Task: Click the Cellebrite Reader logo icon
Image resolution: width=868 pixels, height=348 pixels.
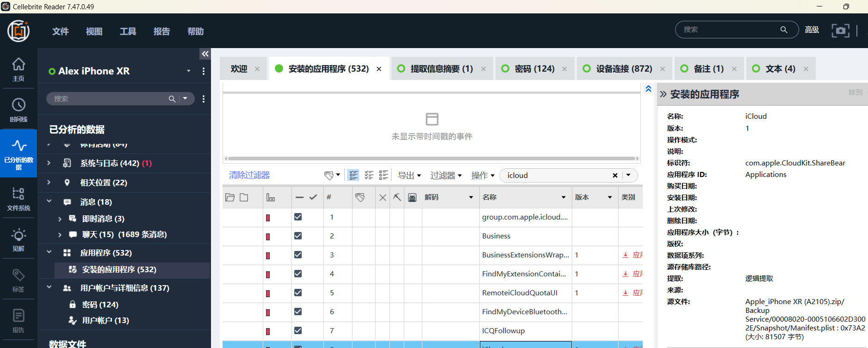Action: tap(19, 31)
